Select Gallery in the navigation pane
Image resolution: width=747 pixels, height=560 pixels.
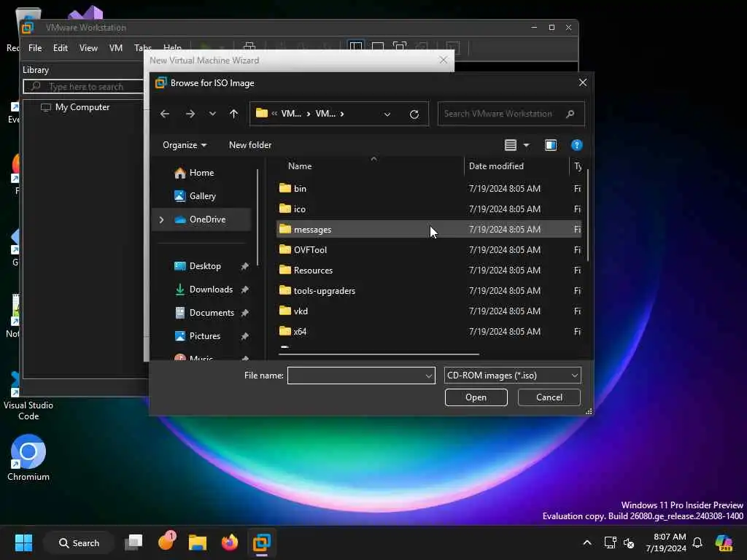coord(203,196)
